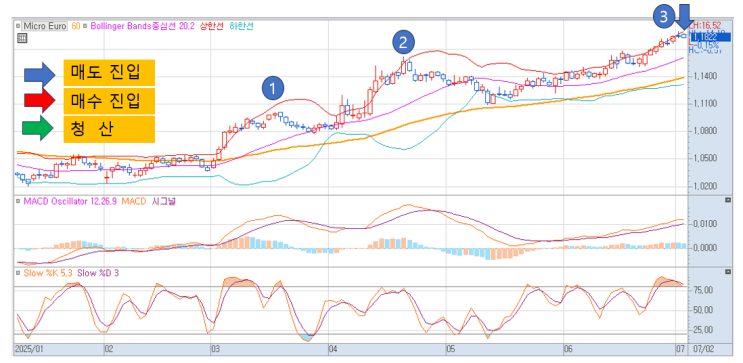Click the 1,1400 price axis label
Viewport: 743px width, 363px height.
704,76
